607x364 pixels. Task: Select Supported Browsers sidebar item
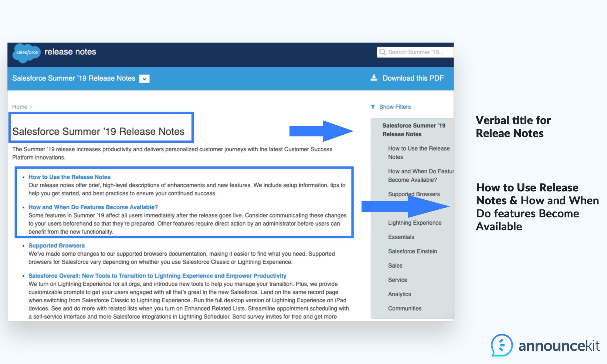pos(414,193)
